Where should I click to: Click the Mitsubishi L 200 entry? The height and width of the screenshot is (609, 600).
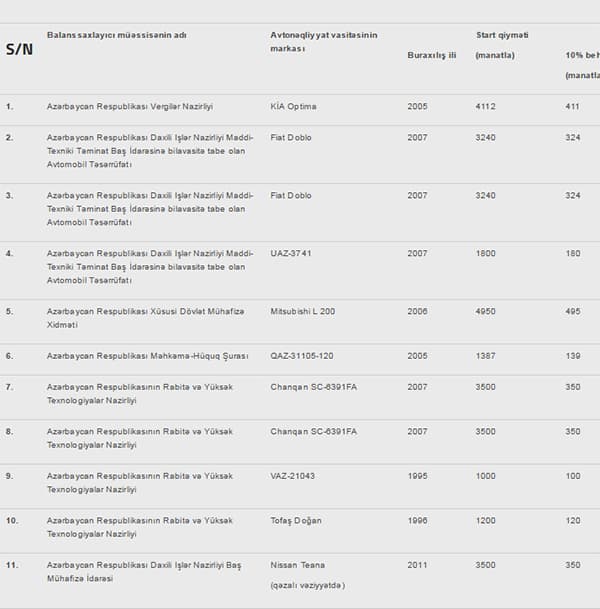(x=303, y=311)
